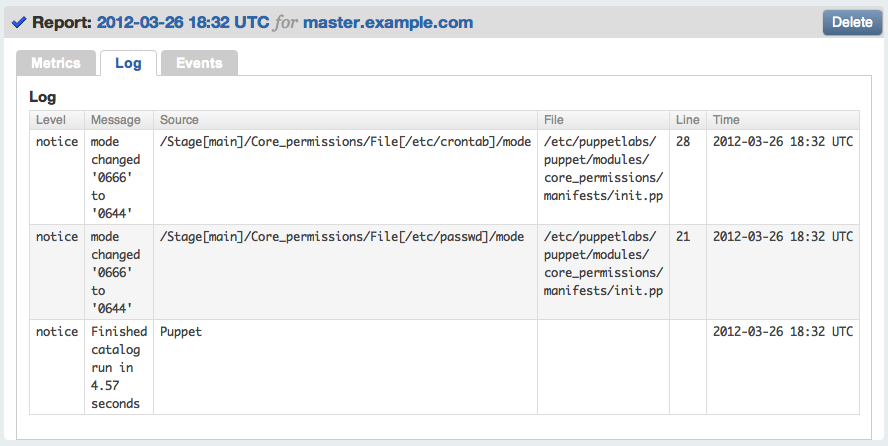
Task: Click the Message column header
Action: click(x=115, y=120)
